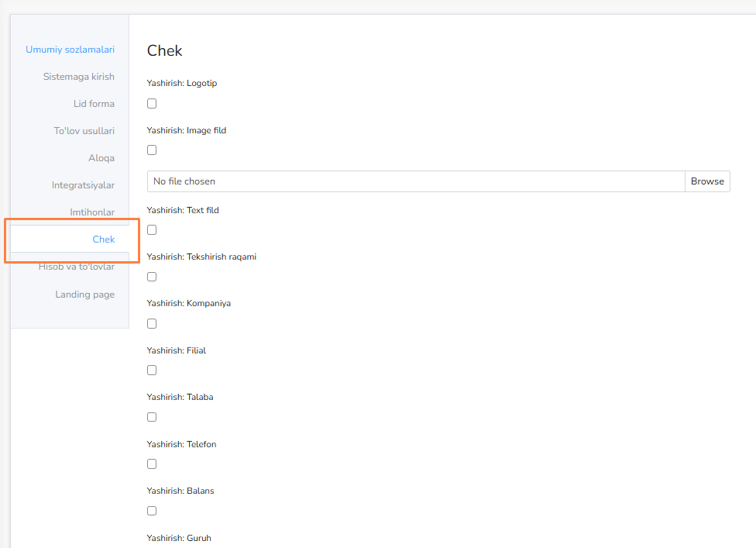The width and height of the screenshot is (756, 548).
Task: Check the Yashirish: Filial checkbox
Action: pyautogui.click(x=152, y=371)
